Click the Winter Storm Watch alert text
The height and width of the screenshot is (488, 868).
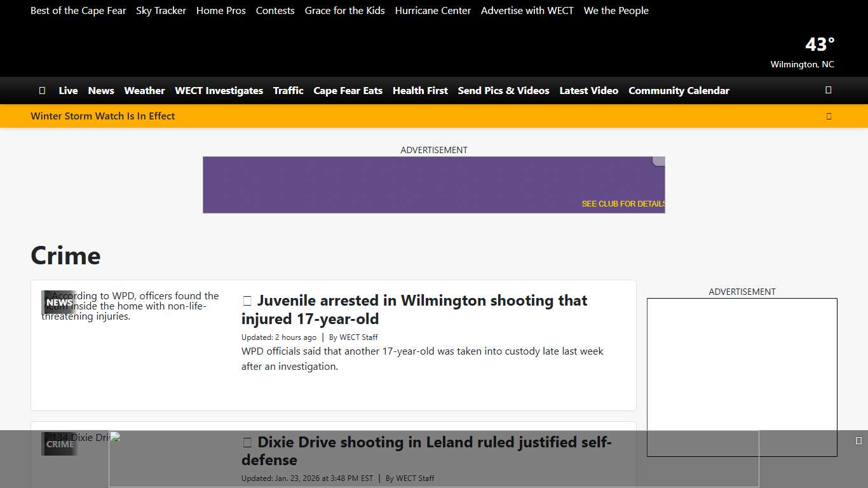point(103,116)
